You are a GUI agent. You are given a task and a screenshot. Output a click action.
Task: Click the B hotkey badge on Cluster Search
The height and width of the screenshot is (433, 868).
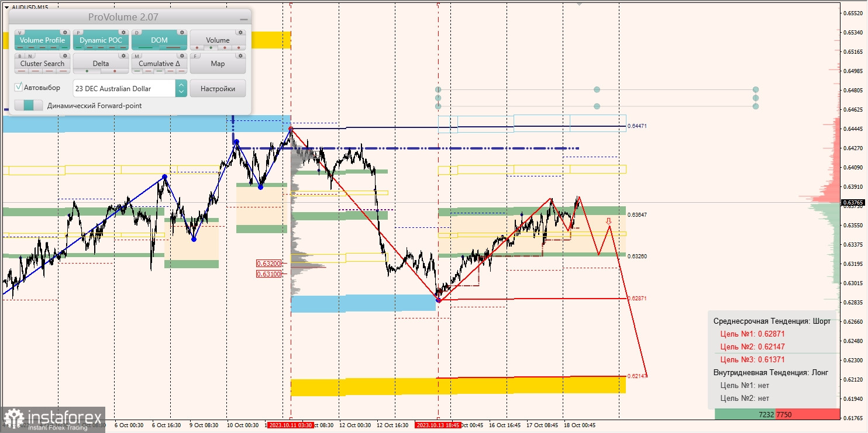20,56
